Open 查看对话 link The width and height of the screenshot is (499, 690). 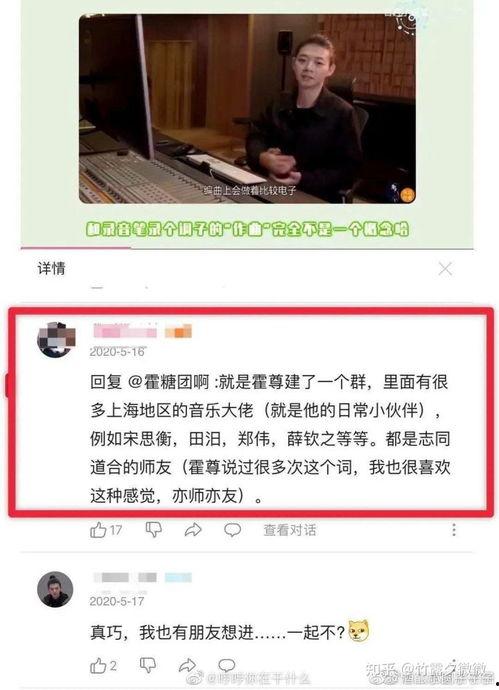pos(290,530)
